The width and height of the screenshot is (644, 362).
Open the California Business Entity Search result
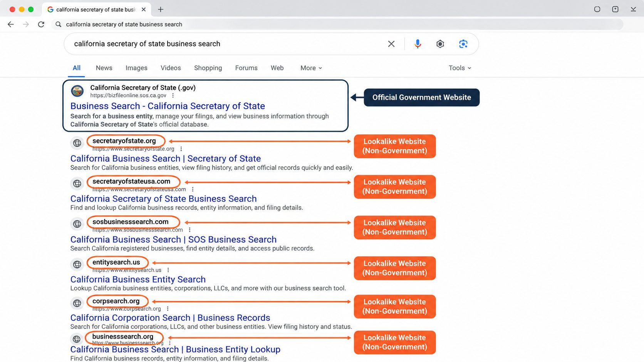(x=138, y=279)
